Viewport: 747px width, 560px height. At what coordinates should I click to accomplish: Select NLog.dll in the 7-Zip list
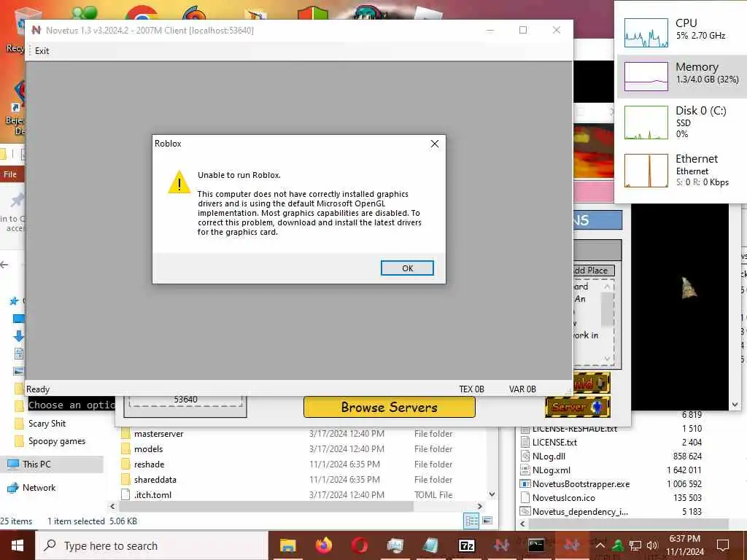click(x=549, y=456)
